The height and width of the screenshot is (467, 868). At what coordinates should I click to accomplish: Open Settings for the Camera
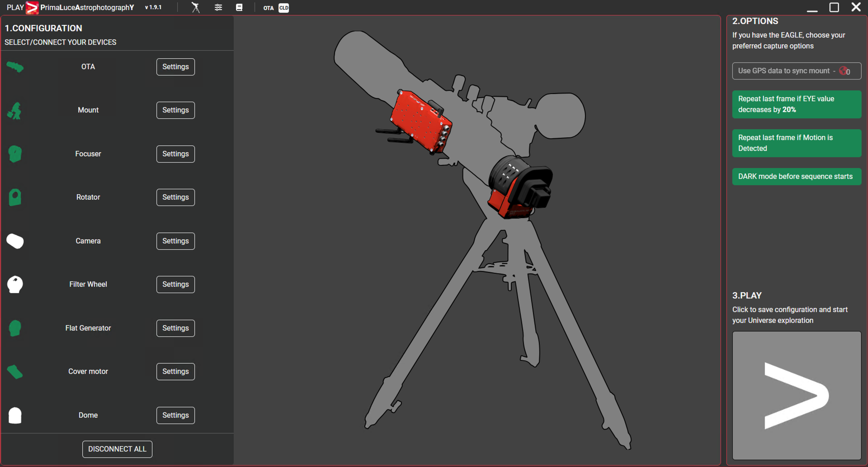tap(175, 241)
